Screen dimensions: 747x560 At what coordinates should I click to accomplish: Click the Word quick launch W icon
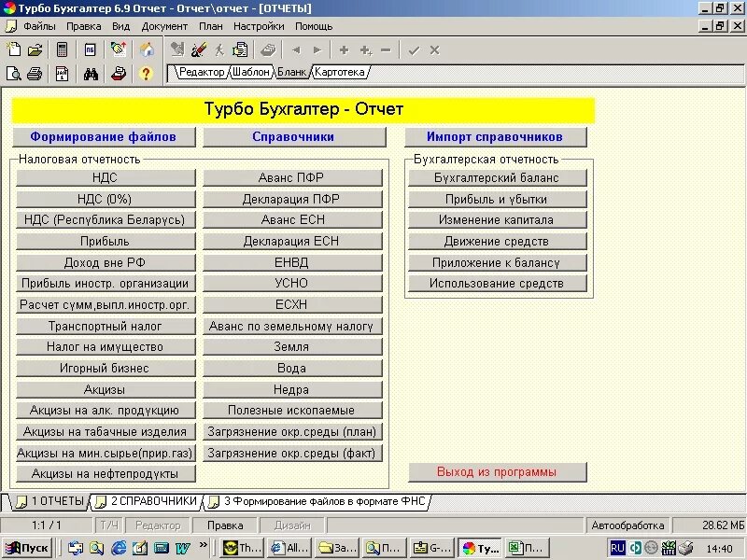182,548
